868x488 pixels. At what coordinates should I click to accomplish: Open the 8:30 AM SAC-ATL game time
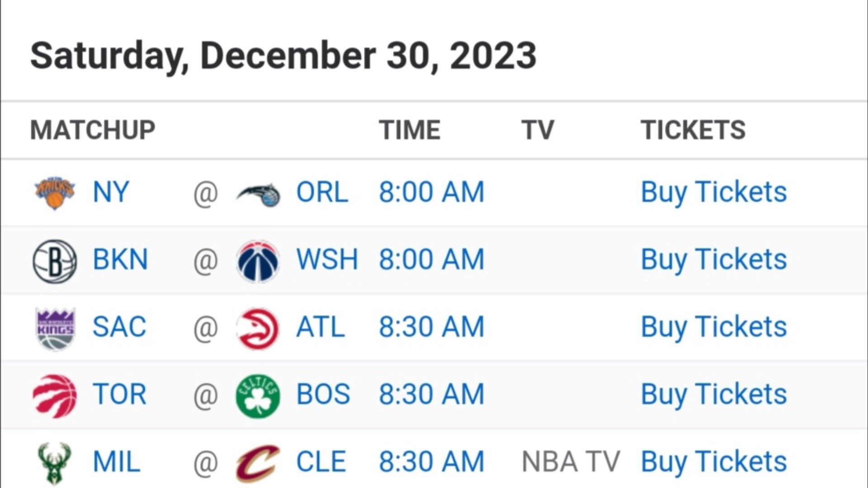point(431,327)
